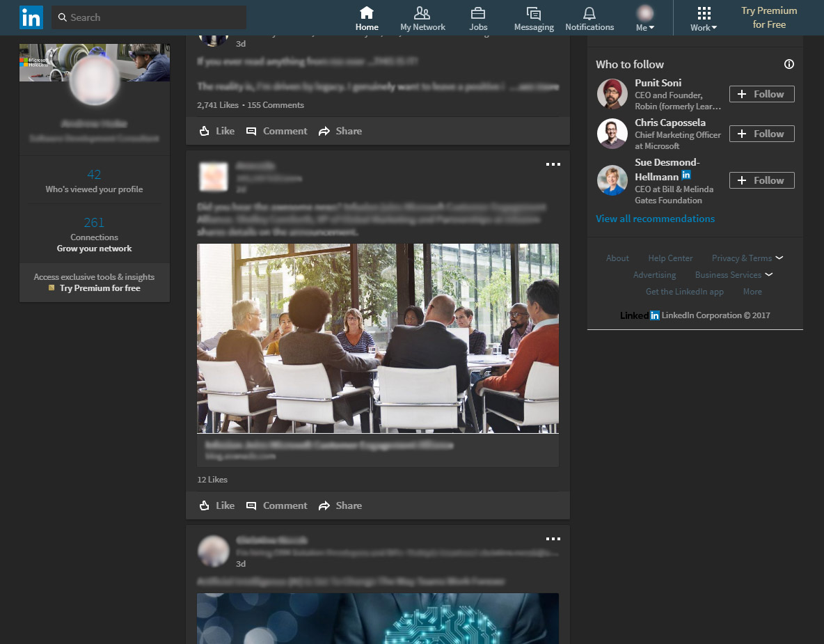Open My Network icon

(422, 13)
